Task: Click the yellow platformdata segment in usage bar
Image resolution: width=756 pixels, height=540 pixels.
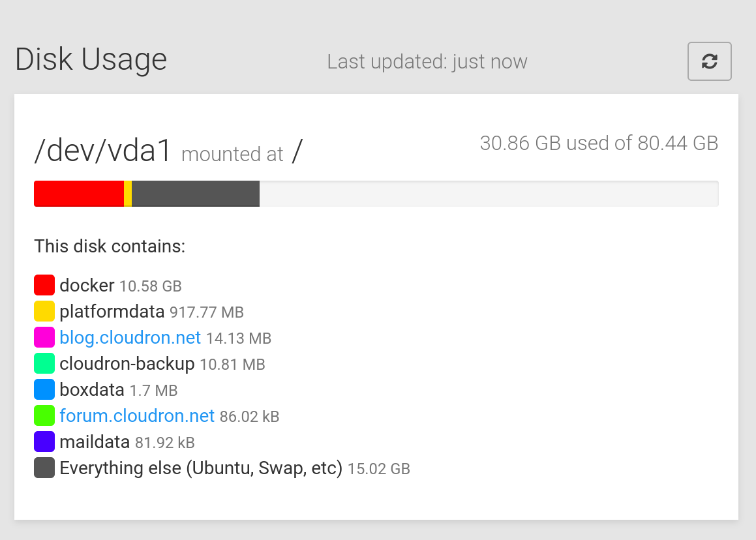Action: [x=128, y=194]
